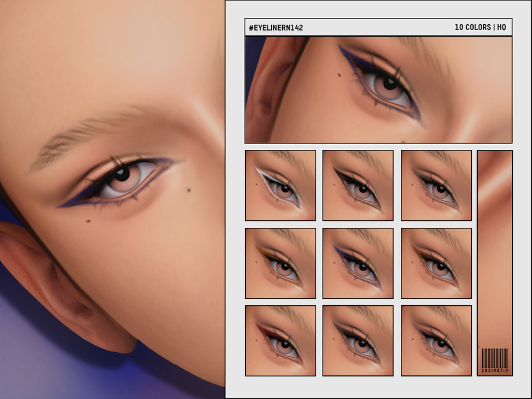Select the red eyeliner swatch thumbnail
This screenshot has height=399, width=532.
(280, 341)
